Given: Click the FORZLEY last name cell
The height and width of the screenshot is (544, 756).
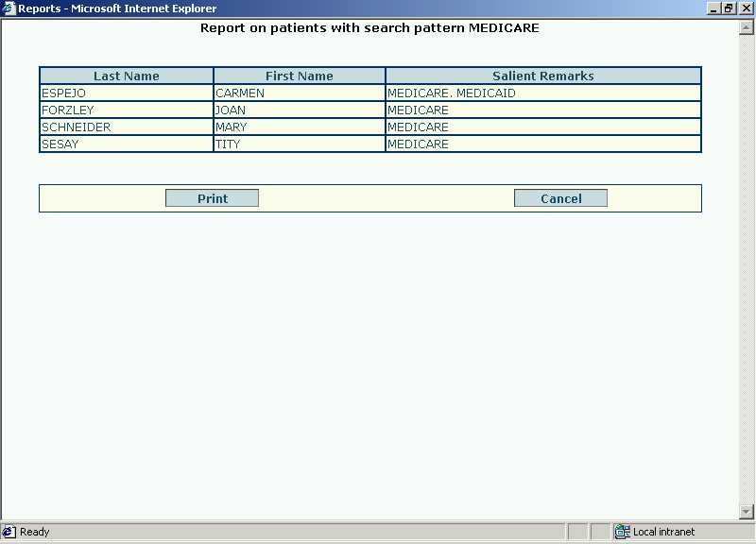Looking at the screenshot, I should click(x=127, y=110).
